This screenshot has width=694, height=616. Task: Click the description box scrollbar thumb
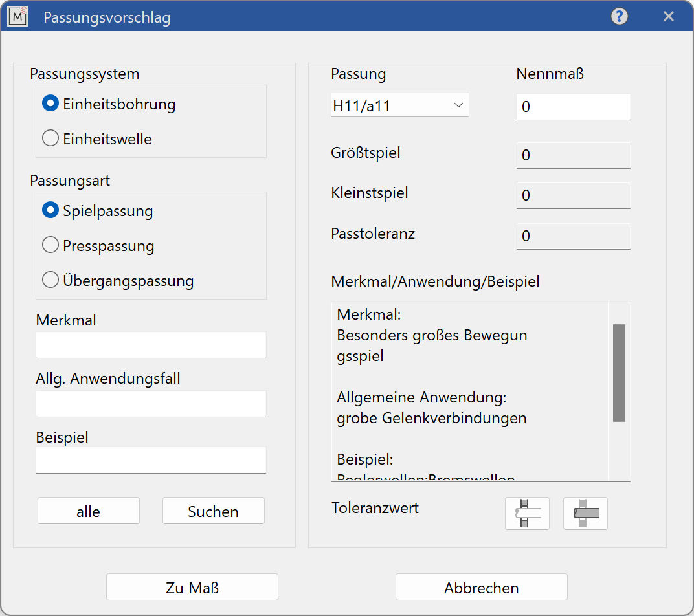[619, 373]
